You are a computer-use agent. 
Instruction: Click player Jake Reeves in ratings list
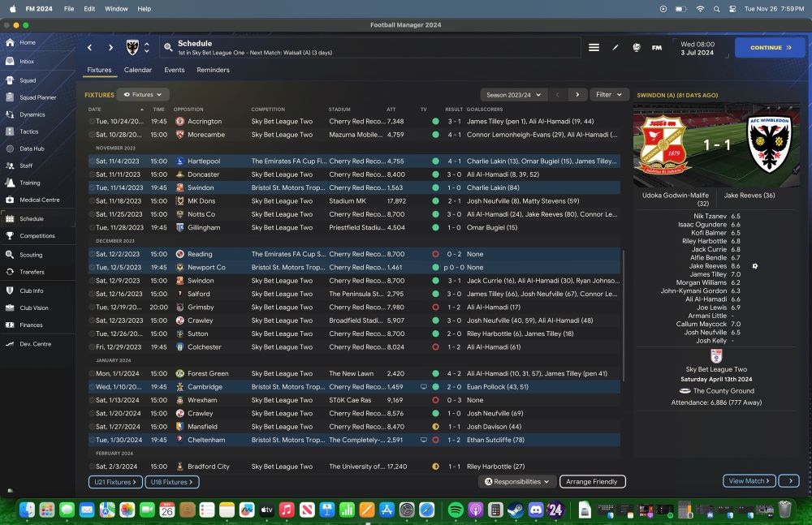[x=708, y=266]
